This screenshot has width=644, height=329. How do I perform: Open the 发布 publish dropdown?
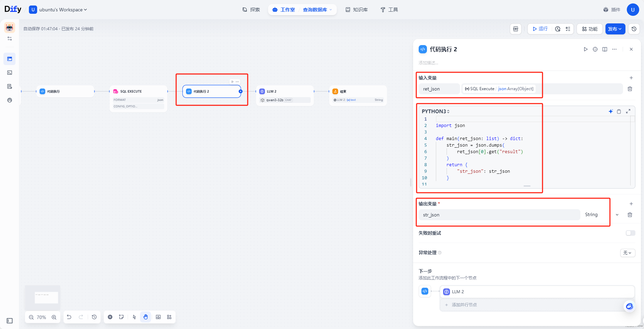point(615,29)
